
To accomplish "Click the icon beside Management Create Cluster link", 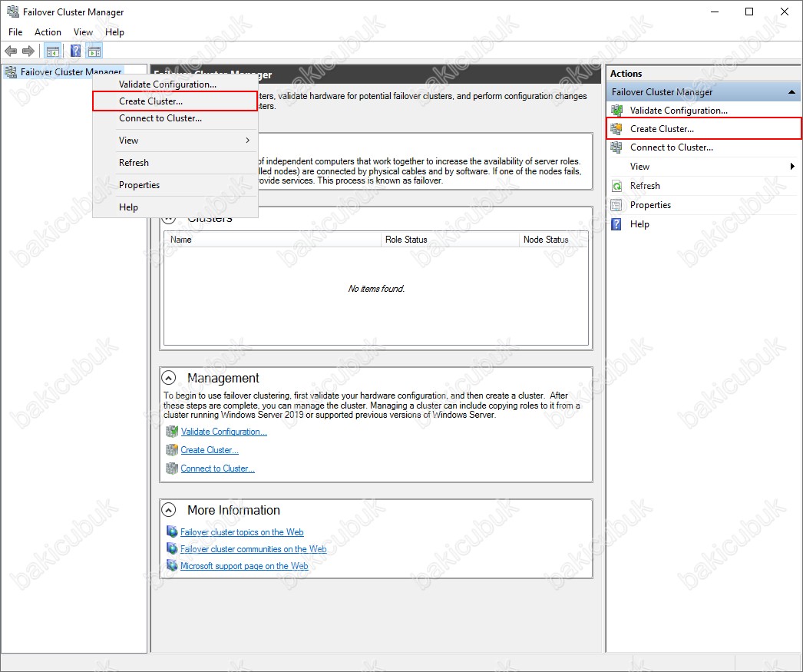I will tap(172, 450).
